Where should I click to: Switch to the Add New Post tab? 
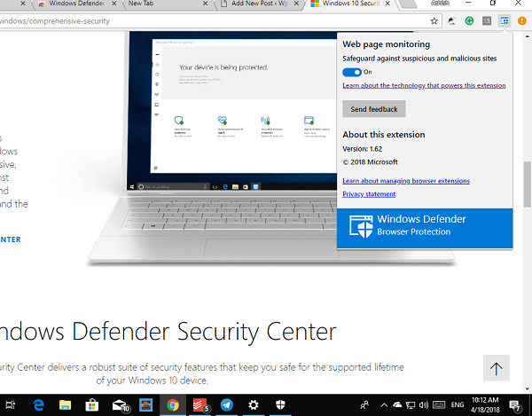pyautogui.click(x=258, y=4)
